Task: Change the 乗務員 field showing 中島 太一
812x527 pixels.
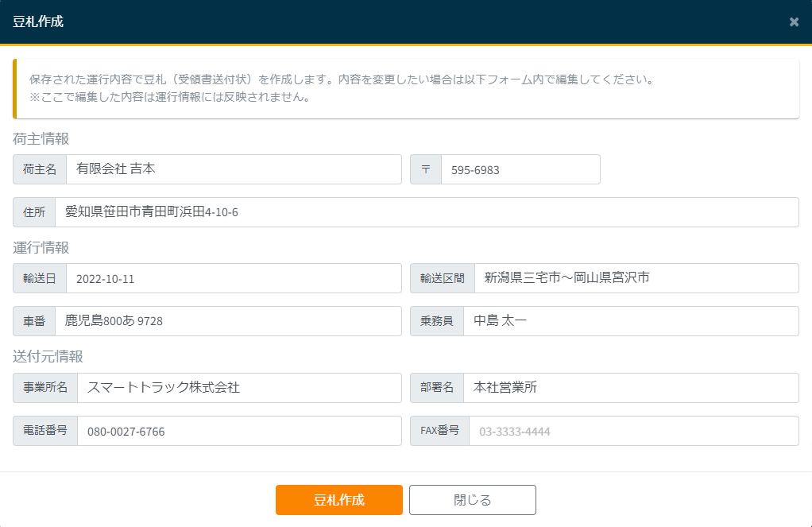Action: tap(630, 321)
